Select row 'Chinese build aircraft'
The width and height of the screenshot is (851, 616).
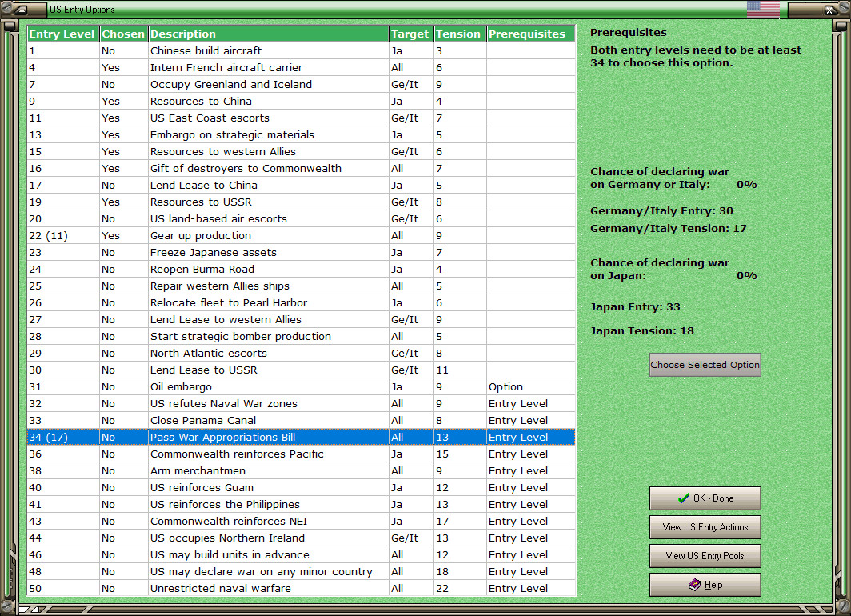pos(302,50)
